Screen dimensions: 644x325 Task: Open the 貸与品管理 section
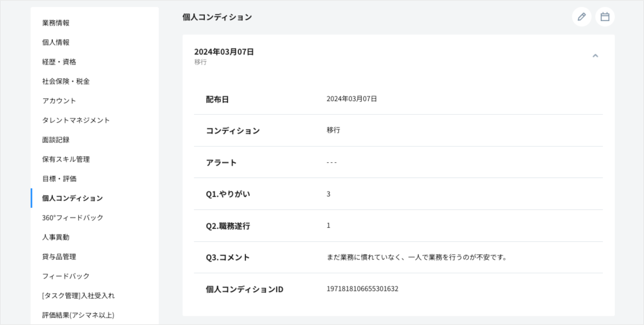[x=59, y=257]
